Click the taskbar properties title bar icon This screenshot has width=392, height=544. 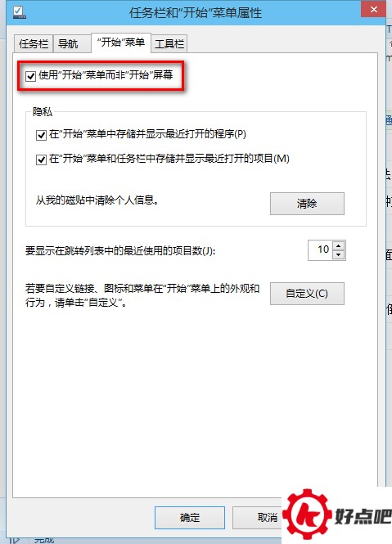point(19,12)
